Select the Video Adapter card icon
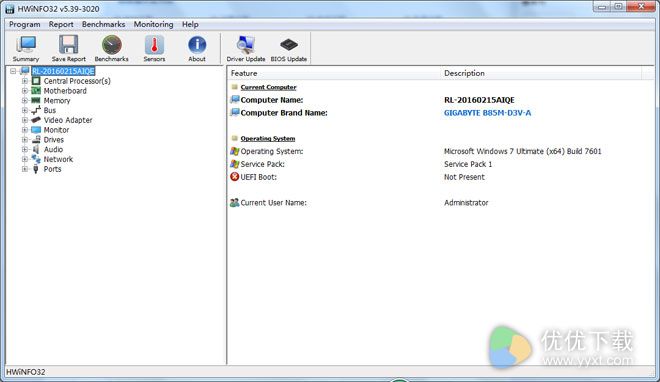 pos(36,120)
